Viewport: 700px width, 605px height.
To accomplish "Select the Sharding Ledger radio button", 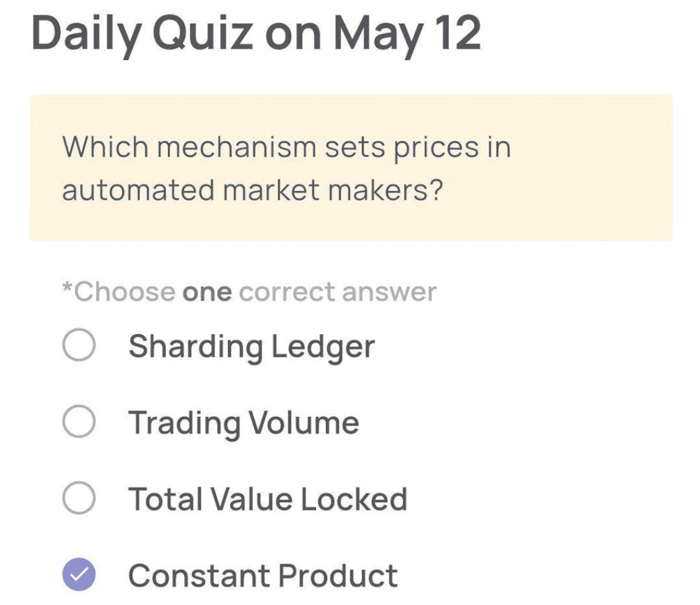I will (x=79, y=346).
